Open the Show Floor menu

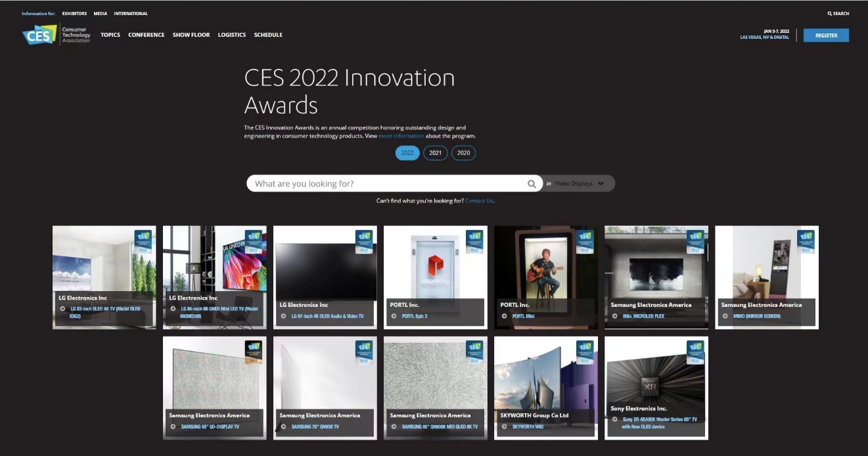pos(191,35)
